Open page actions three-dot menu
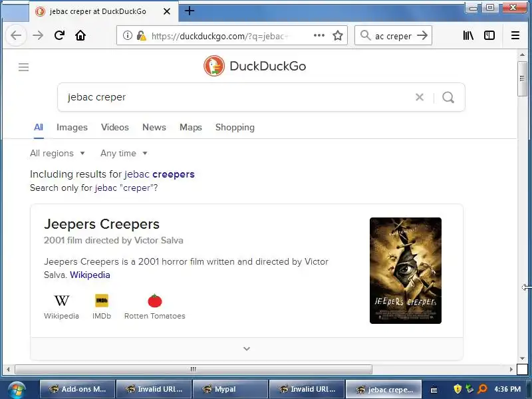Image resolution: width=532 pixels, height=399 pixels. coord(319,35)
